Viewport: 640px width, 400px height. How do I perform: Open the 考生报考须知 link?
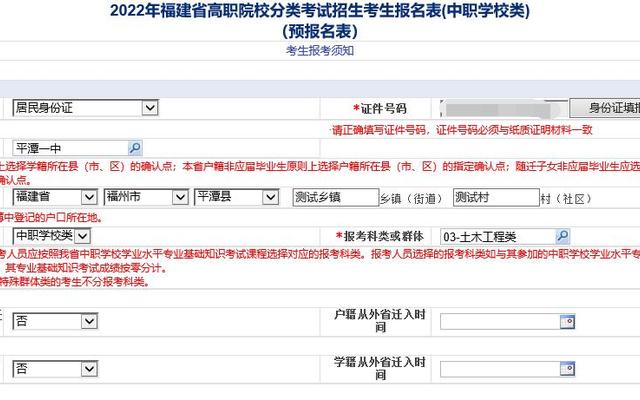[320, 51]
